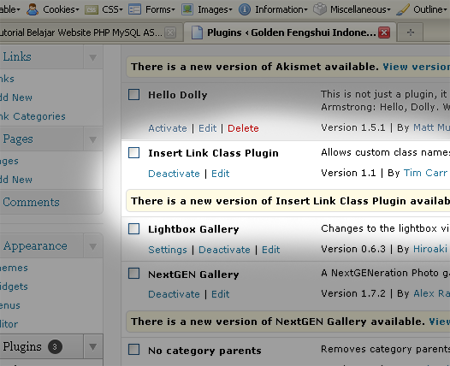This screenshot has height=366, width=450.
Task: Click Link Categories in sidebar
Action: coord(33,116)
